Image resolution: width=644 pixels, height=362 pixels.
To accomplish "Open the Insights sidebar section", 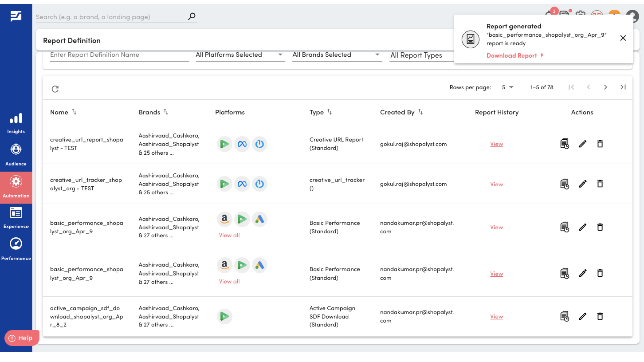I will coord(16,123).
